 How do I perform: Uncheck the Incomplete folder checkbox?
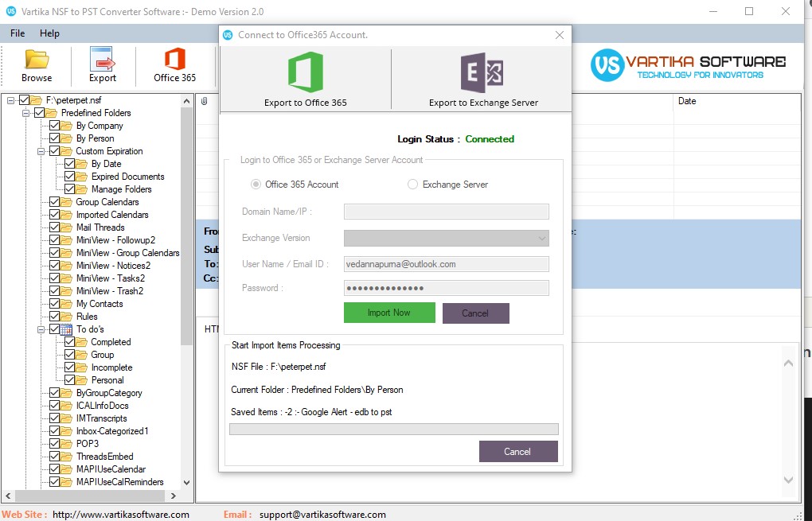[69, 367]
